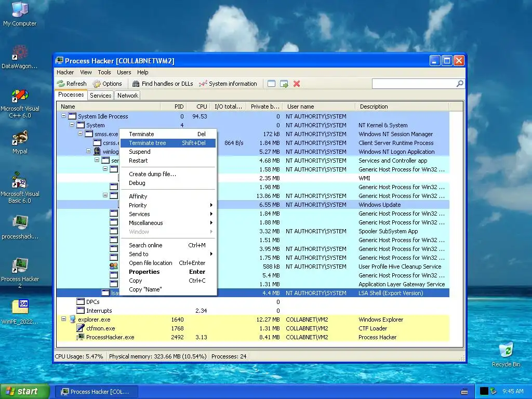Sort by the PID column header
Viewport: 532px width, 399px height.
click(174, 107)
